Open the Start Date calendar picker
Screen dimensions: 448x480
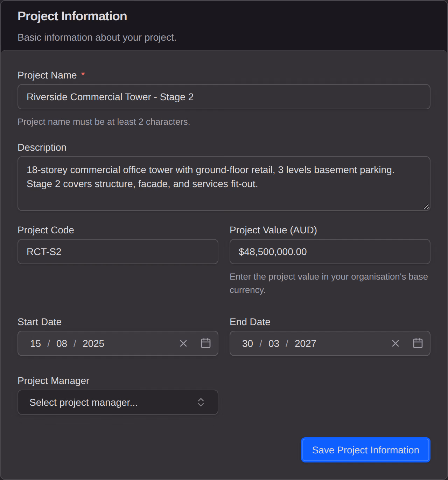click(x=206, y=343)
